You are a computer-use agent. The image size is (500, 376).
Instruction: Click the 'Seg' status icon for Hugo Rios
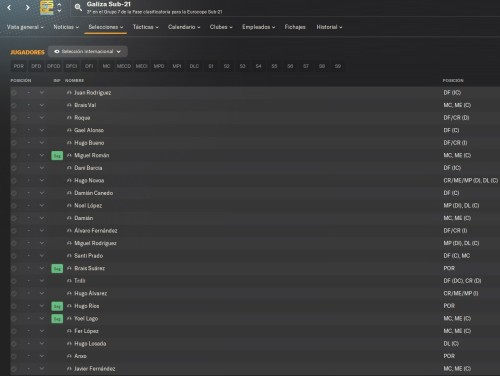(x=57, y=306)
